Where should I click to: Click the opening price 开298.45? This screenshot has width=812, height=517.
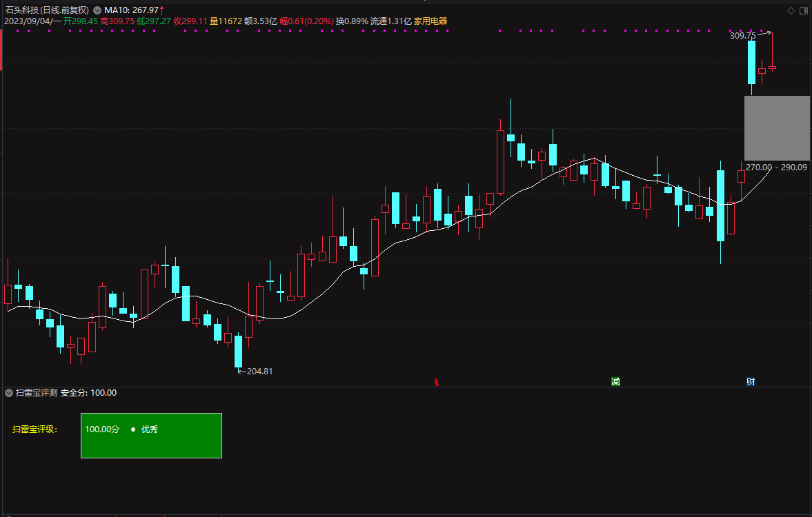[81, 21]
